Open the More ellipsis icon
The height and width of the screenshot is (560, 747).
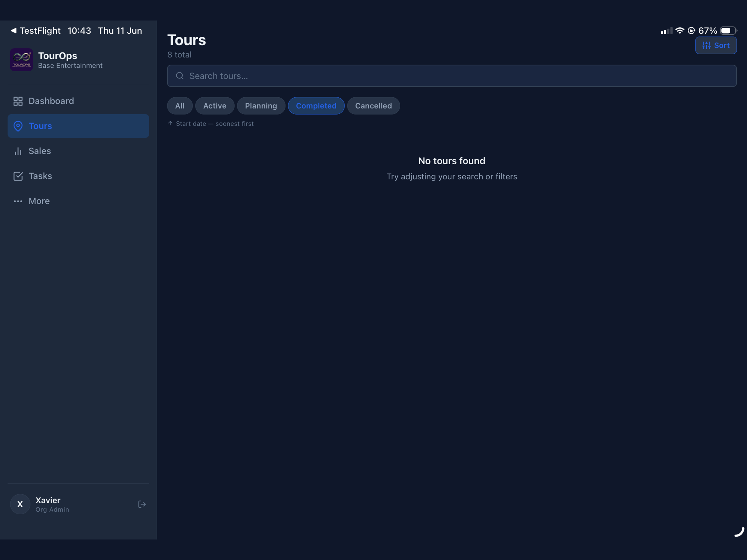click(x=18, y=201)
